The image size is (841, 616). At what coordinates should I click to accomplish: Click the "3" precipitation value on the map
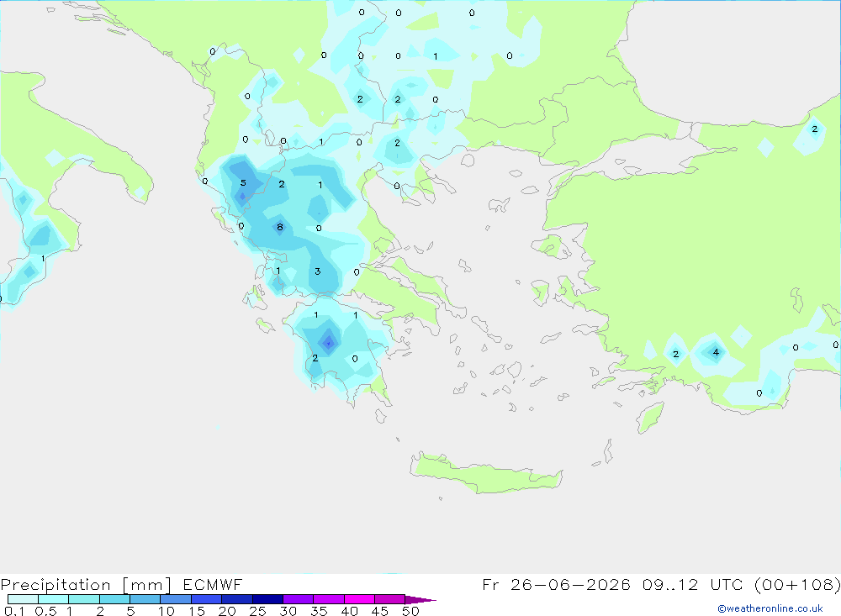(x=318, y=271)
